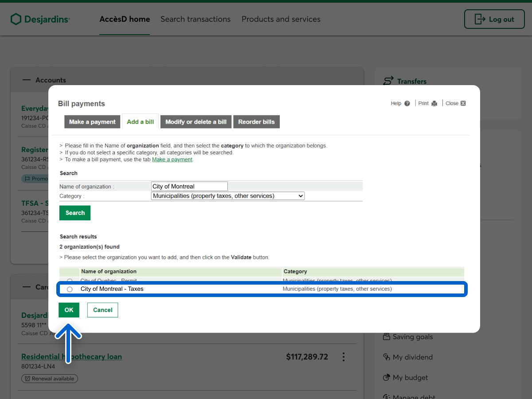Click the green Search button
Viewport: 532px width, 399px height.
(75, 213)
